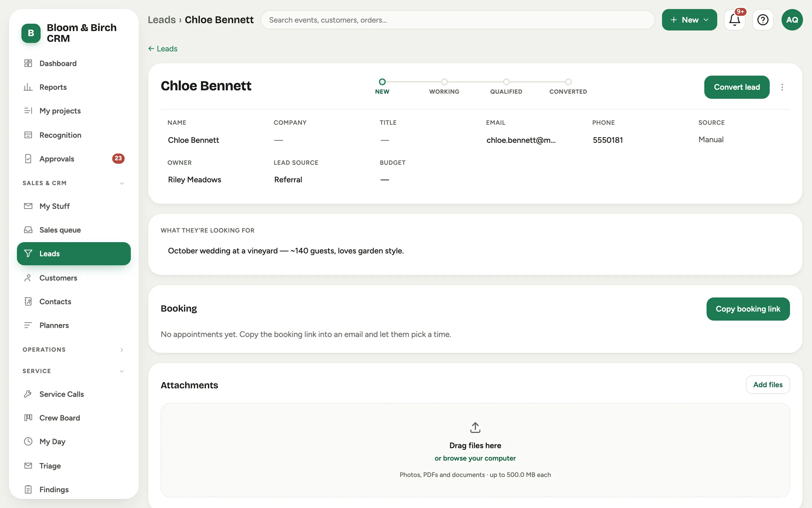Open the notifications bell
The width and height of the screenshot is (812, 508).
734,20
